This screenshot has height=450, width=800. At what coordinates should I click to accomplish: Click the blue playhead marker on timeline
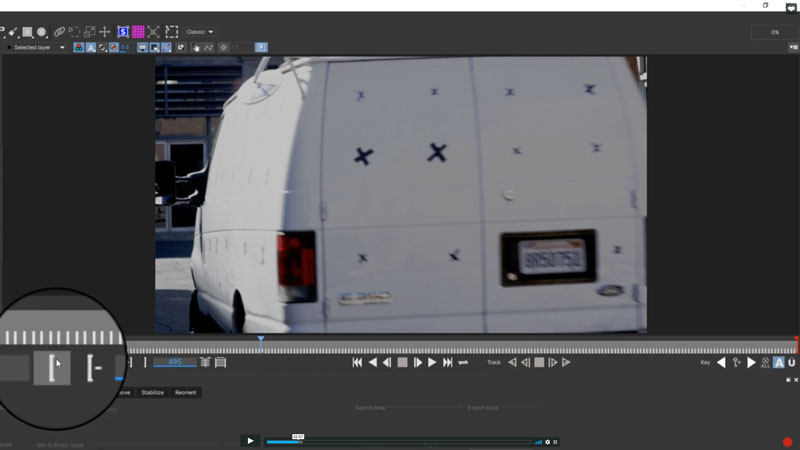coord(261,339)
